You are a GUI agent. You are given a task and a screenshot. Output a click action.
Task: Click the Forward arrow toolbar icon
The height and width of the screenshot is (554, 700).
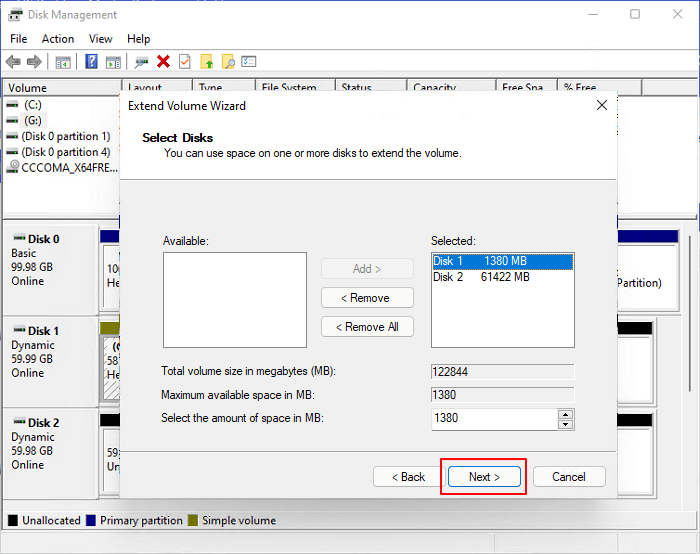click(x=34, y=62)
